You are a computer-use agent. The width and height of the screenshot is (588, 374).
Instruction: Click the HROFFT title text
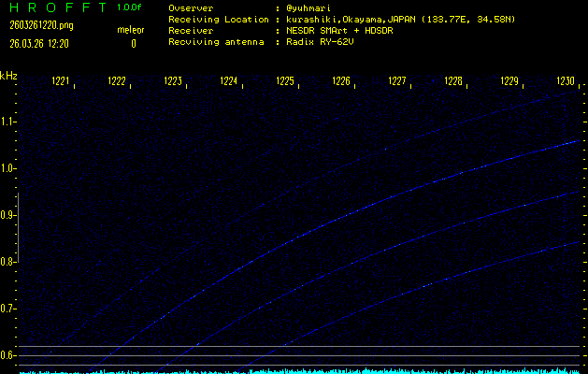click(52, 7)
